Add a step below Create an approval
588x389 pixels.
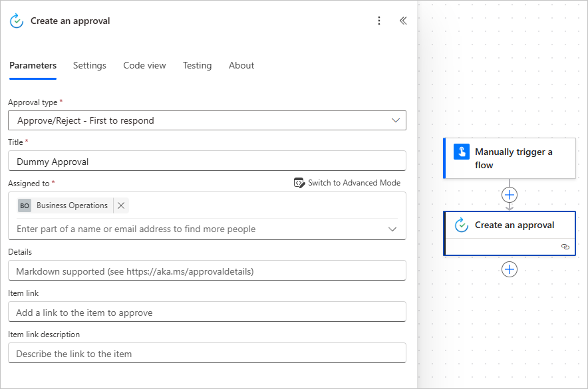510,269
